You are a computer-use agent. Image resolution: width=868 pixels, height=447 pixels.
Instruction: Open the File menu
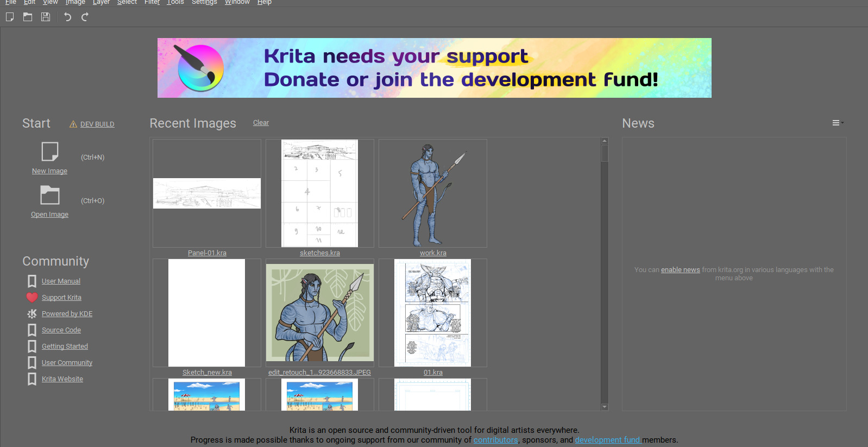pyautogui.click(x=11, y=2)
